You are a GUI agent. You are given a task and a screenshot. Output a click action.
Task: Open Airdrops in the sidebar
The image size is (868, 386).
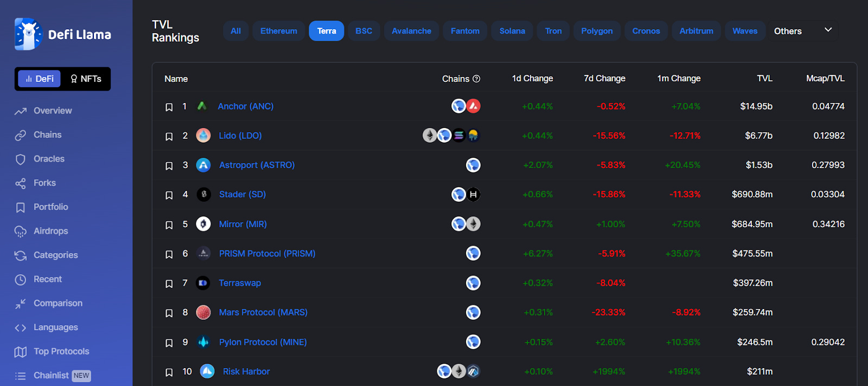click(x=41, y=231)
